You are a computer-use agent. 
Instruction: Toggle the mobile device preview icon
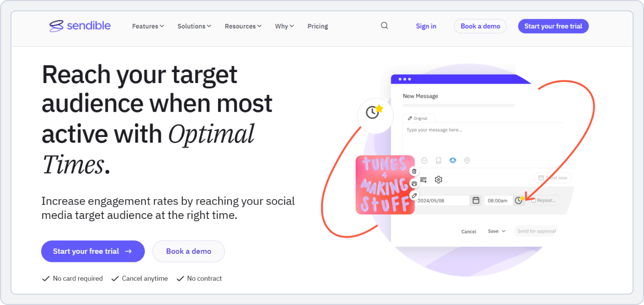click(x=438, y=161)
